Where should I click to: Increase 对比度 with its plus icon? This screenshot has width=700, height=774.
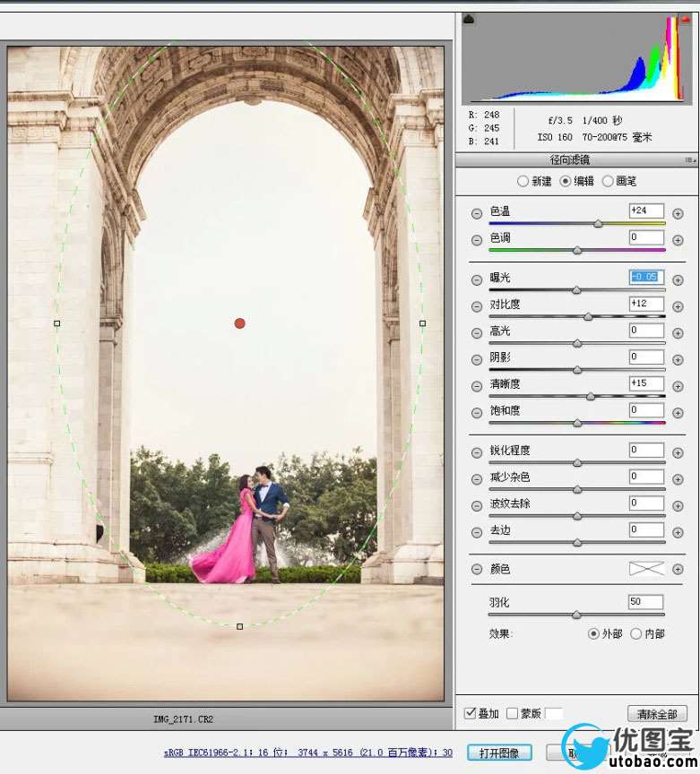678,306
